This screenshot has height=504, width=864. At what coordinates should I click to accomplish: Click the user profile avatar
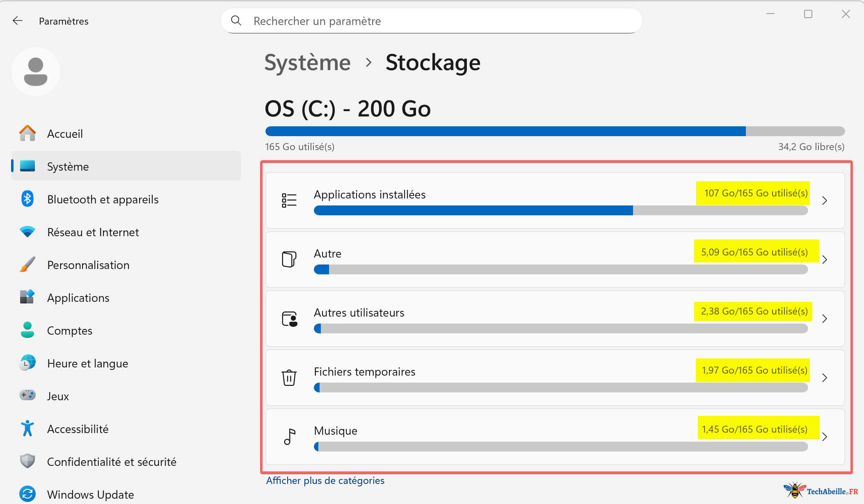pos(36,71)
